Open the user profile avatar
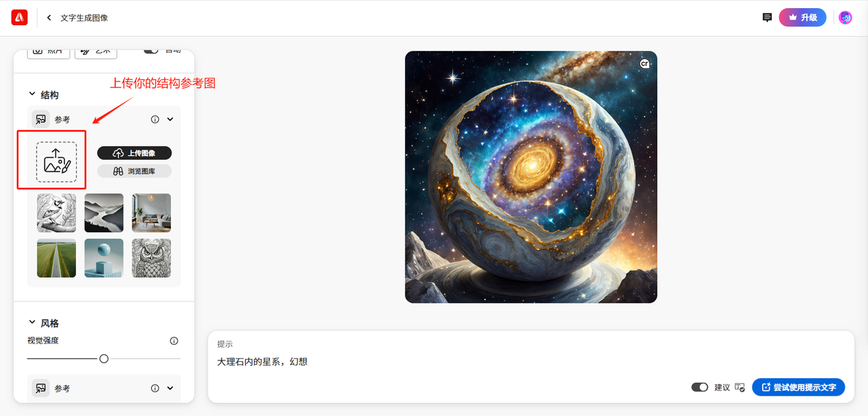 [845, 18]
